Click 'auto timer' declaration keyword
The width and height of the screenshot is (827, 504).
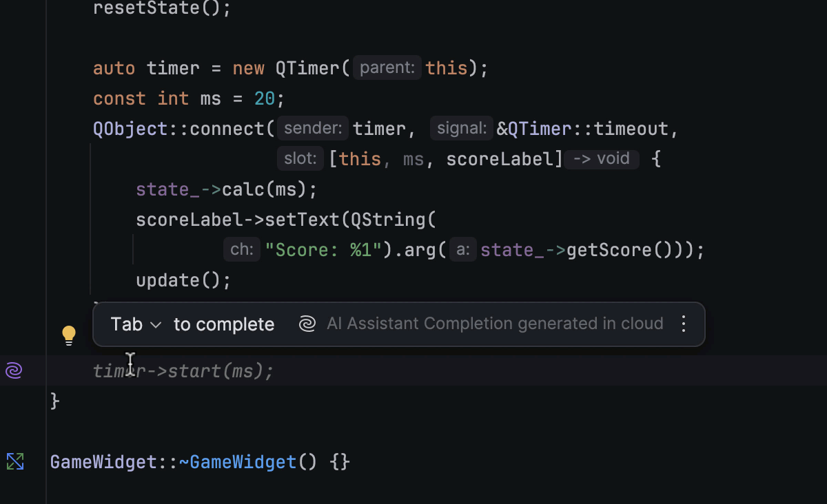(x=114, y=68)
